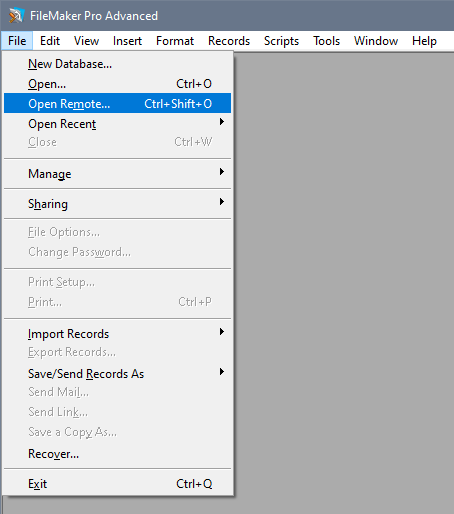
Task: Open the Scripts menu
Action: (281, 41)
